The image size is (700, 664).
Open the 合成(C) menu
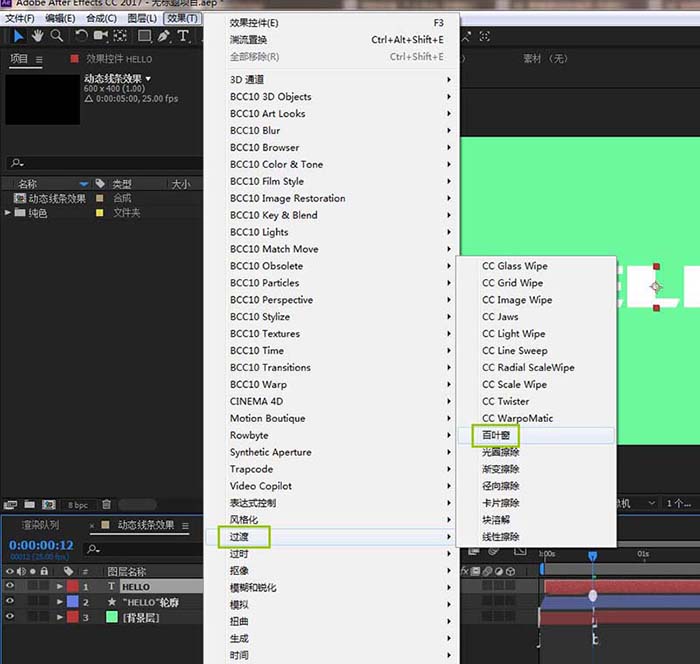click(101, 18)
